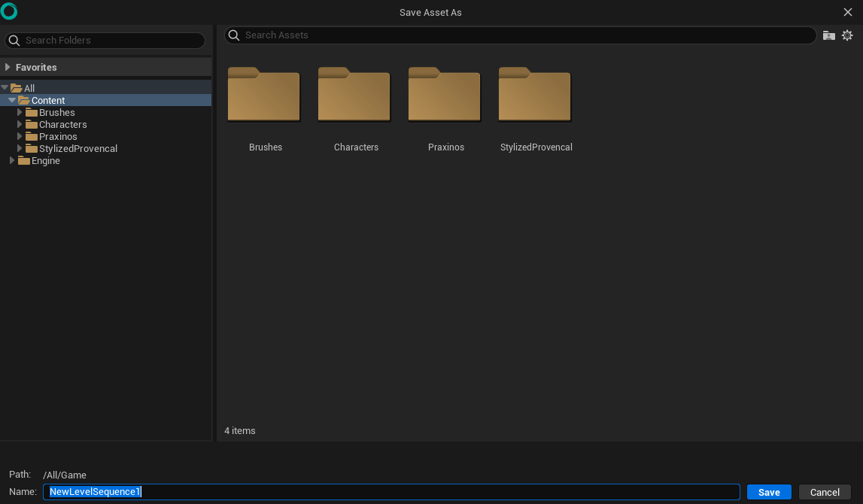This screenshot has width=863, height=504.
Task: Open the Praxinos folder thumbnail
Action: (x=444, y=95)
